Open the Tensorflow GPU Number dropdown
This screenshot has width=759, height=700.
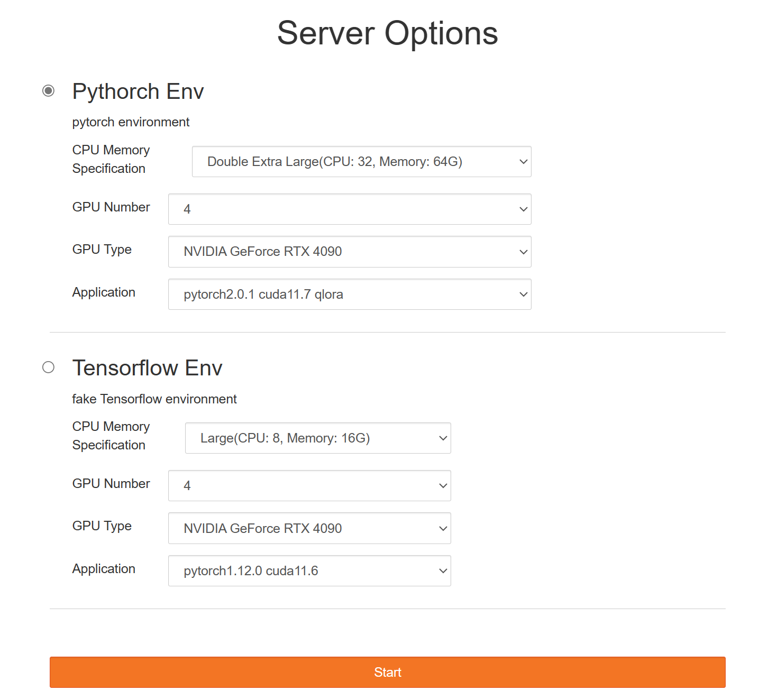click(x=309, y=485)
